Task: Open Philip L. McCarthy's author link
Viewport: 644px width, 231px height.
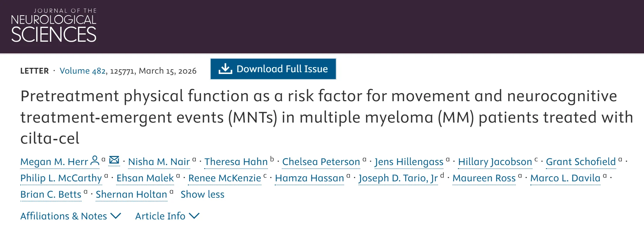Action: 60,178
